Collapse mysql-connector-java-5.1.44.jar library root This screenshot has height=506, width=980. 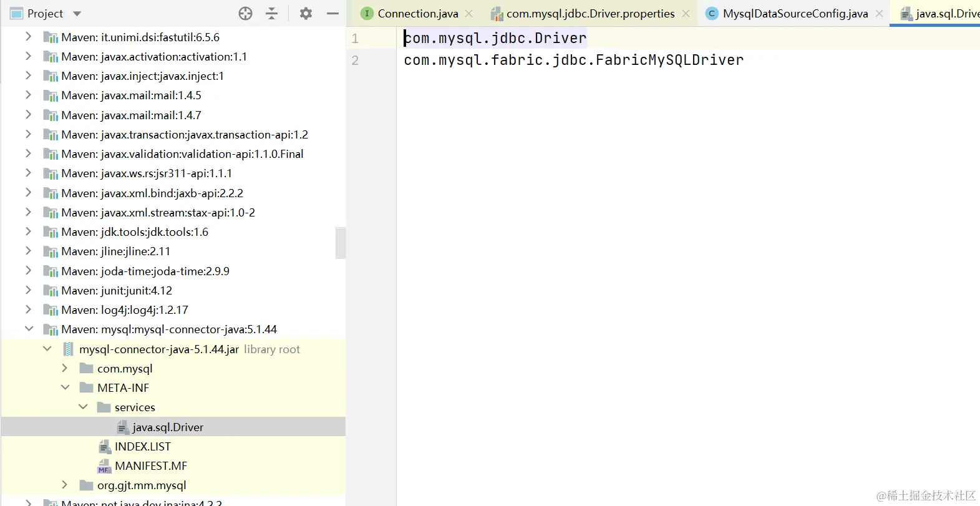(x=47, y=349)
